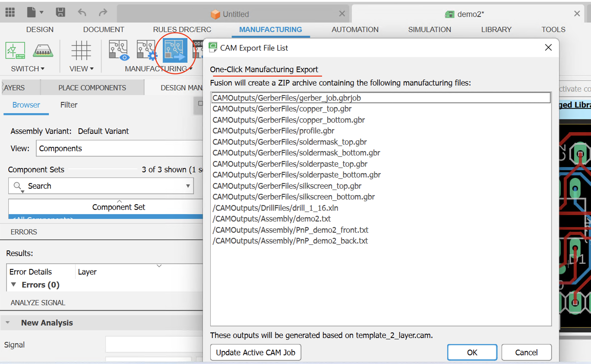Select gerber_job.gbrjob in the file list

click(x=381, y=98)
